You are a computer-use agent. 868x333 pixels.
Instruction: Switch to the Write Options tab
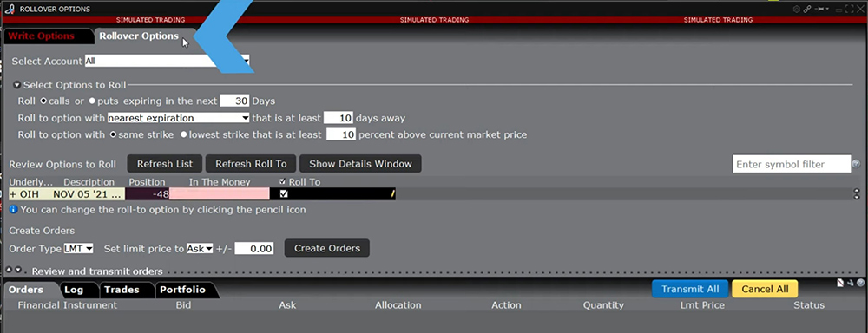point(42,36)
